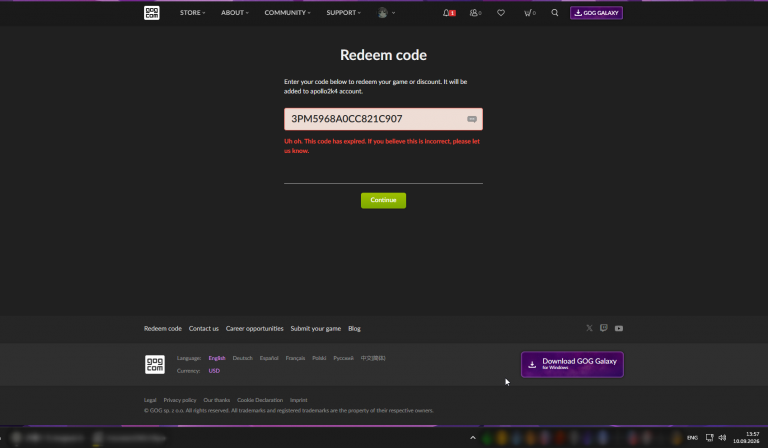
Task: Click the Redeem code page heading
Action: (x=383, y=55)
